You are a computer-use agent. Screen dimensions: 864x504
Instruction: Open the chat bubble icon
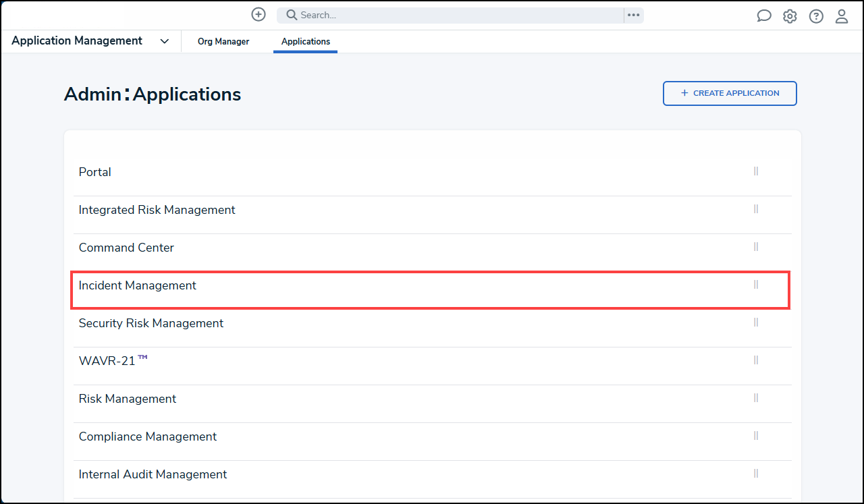764,16
